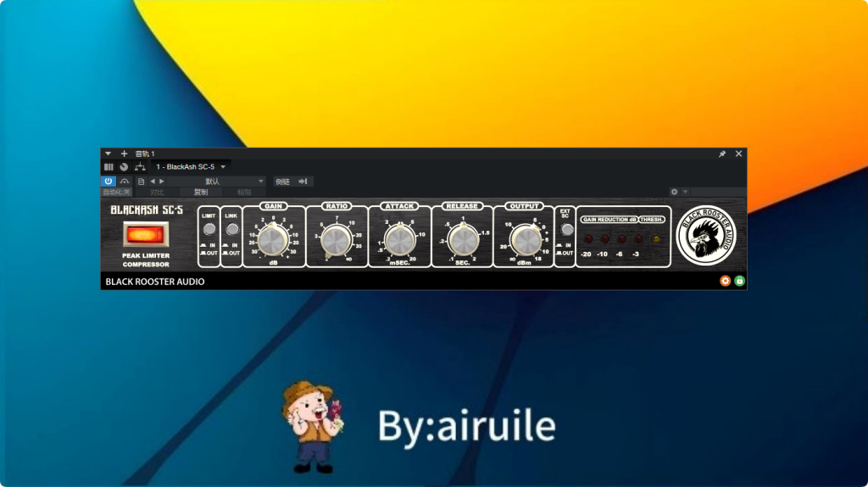
Task: Click the BLACKASH SC-5 title text
Action: tap(146, 210)
